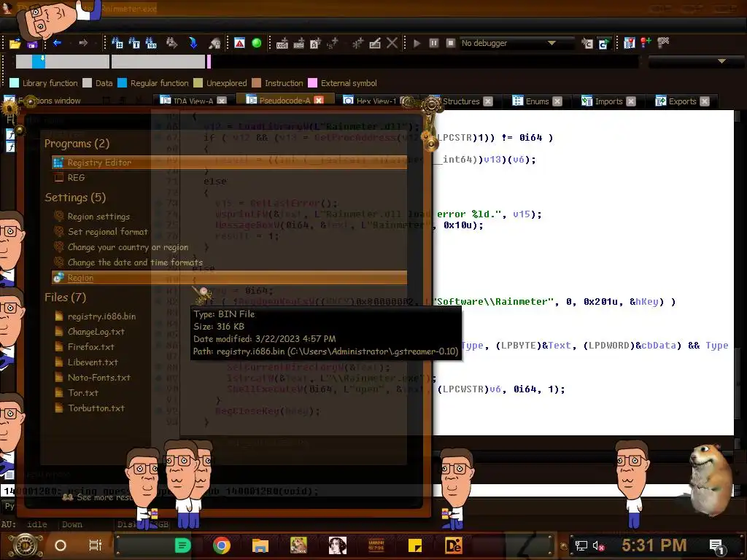Click the convert to code toolbar icon
The height and width of the screenshot is (560, 747).
click(282, 43)
